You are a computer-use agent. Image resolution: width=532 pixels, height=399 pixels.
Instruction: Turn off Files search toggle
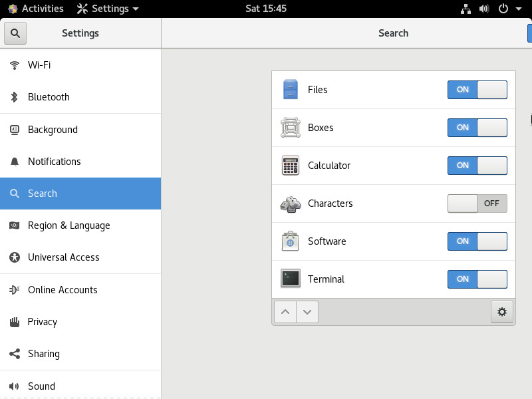tap(477, 90)
